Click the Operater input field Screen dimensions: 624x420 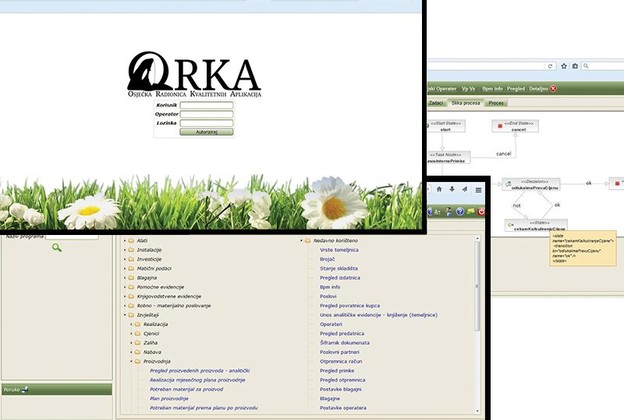[207, 114]
